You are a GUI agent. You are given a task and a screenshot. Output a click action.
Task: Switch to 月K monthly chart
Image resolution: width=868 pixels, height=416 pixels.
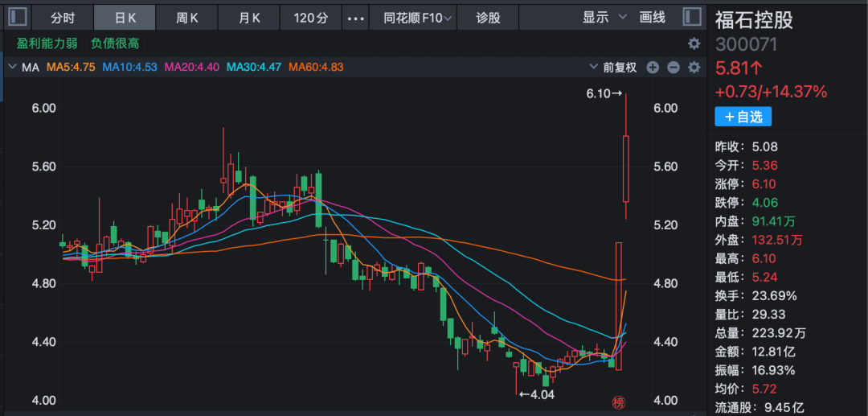click(x=249, y=18)
